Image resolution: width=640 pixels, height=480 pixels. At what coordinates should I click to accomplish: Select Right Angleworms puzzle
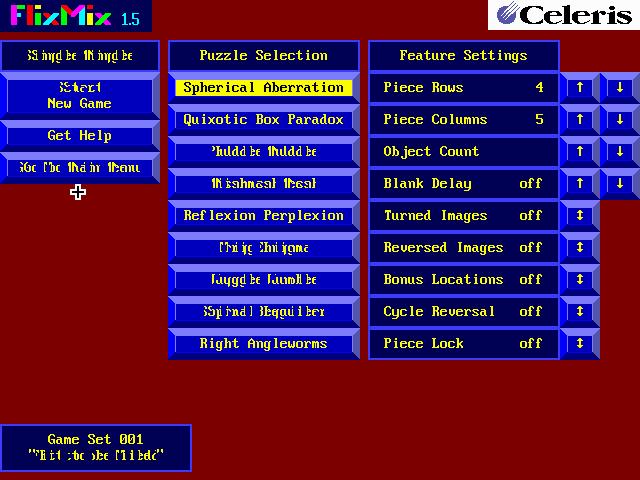coord(264,343)
